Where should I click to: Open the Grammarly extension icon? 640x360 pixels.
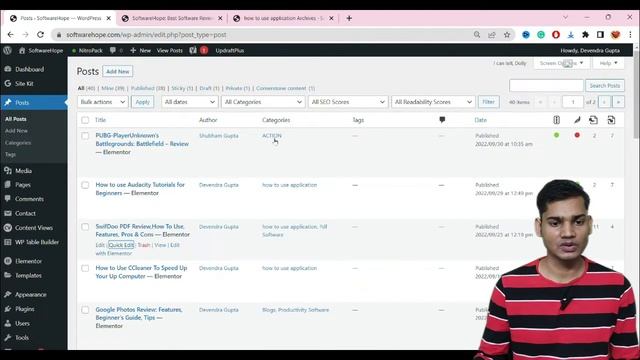541,35
